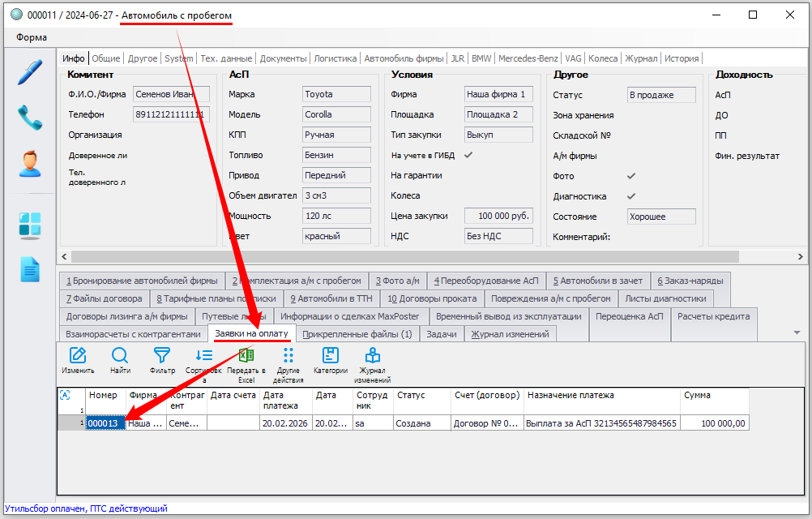Click the blue pen icon in sidebar

point(29,72)
